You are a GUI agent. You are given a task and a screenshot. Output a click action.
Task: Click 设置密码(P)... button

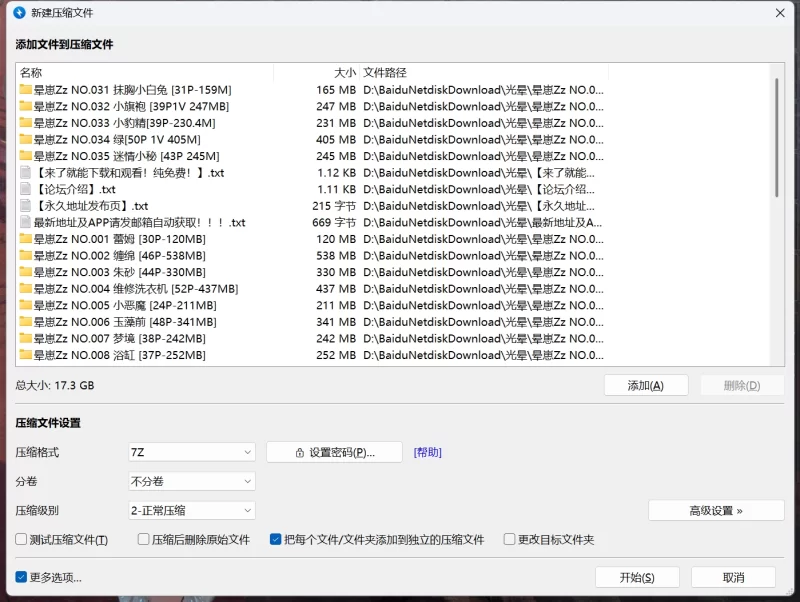point(334,452)
